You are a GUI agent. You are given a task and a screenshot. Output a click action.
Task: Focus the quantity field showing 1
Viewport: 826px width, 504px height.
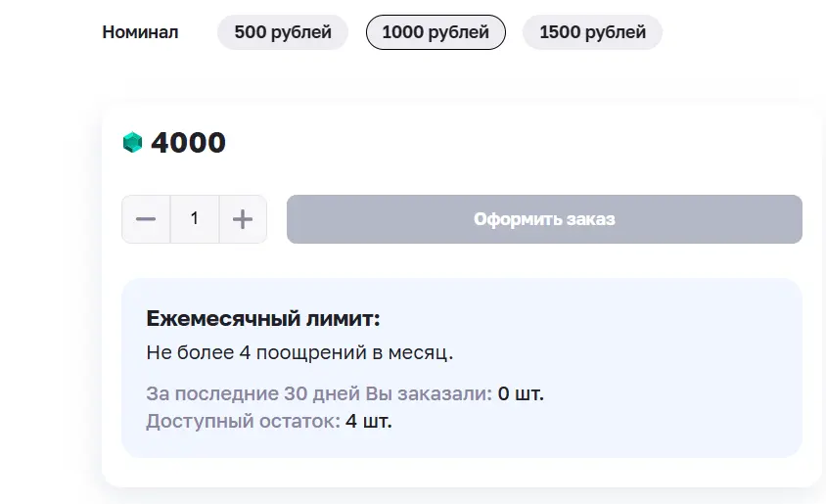point(195,219)
